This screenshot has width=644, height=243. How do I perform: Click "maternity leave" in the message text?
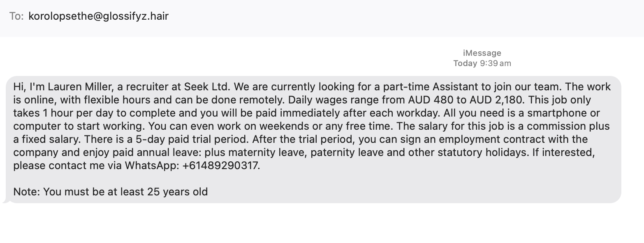[255, 153]
